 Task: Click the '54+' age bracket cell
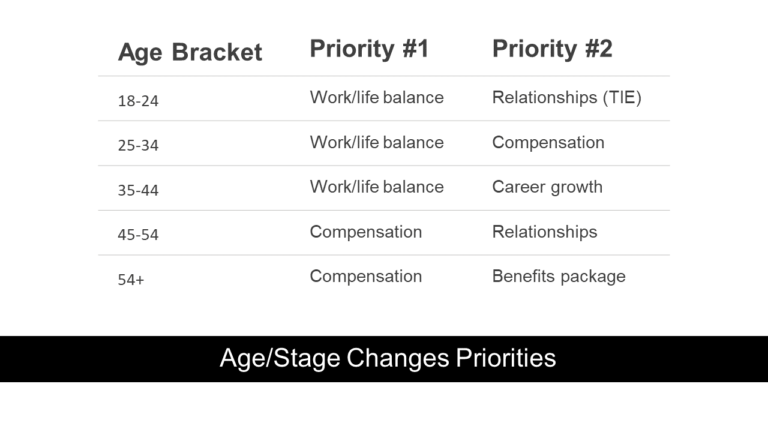coord(131,280)
